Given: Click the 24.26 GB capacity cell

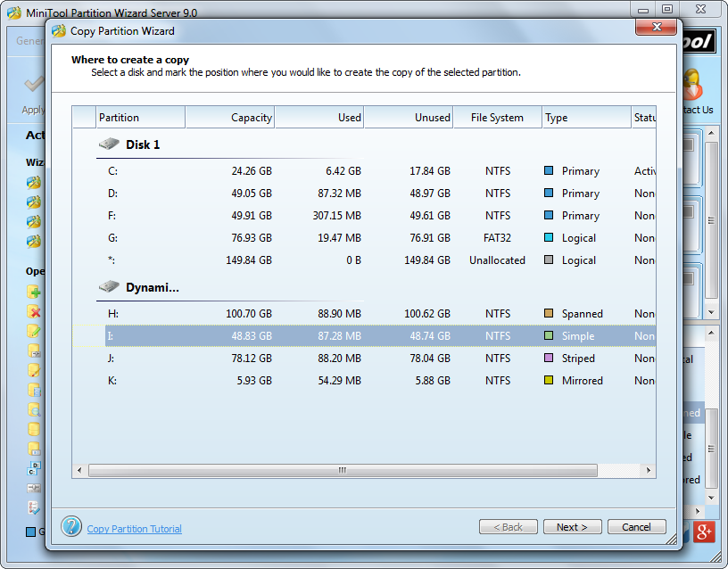Looking at the screenshot, I should [x=252, y=171].
